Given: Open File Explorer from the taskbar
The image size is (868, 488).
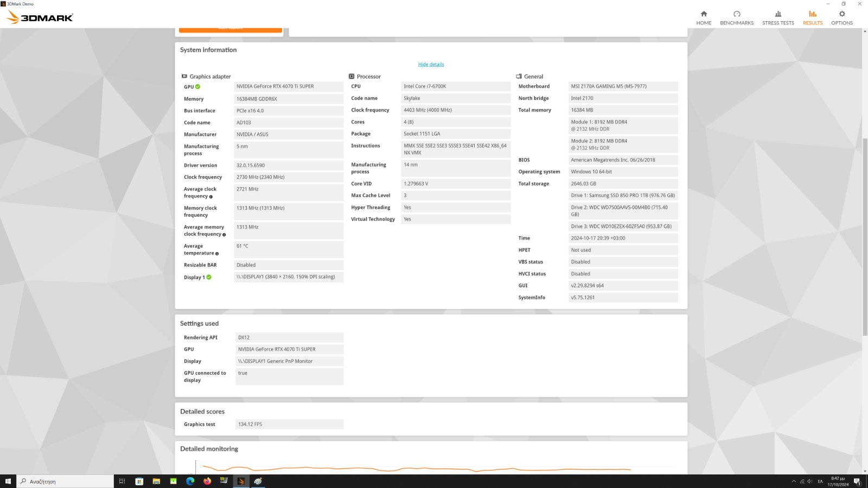Looking at the screenshot, I should click(156, 481).
